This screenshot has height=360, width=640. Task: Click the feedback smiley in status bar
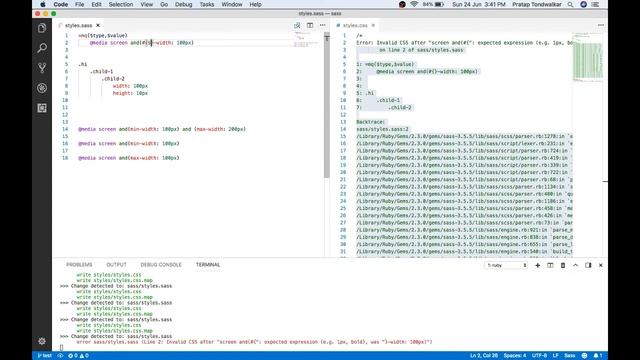[x=584, y=356]
